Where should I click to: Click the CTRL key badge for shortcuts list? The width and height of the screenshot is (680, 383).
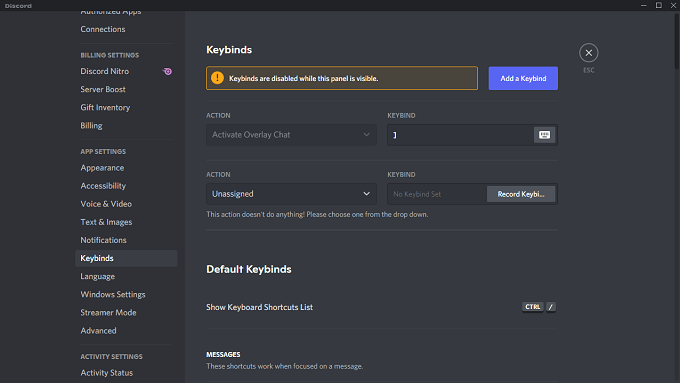[533, 307]
